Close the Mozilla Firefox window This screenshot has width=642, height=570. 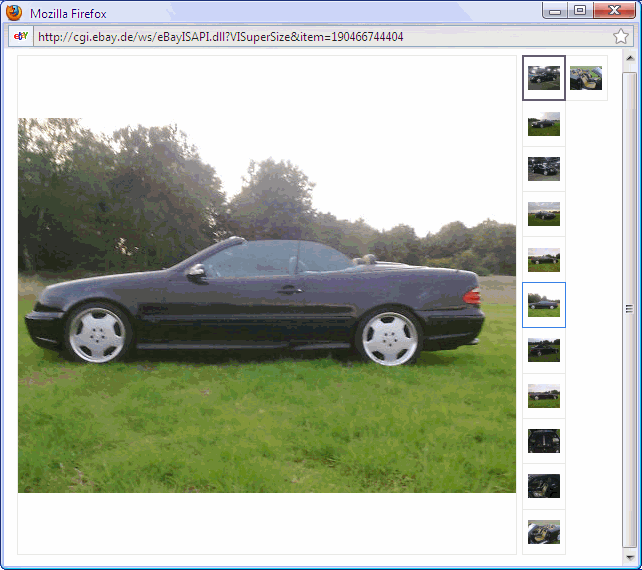tap(614, 11)
